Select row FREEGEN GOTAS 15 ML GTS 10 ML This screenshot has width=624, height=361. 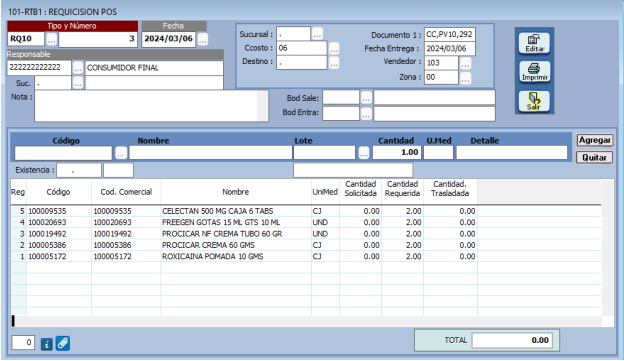(306, 222)
